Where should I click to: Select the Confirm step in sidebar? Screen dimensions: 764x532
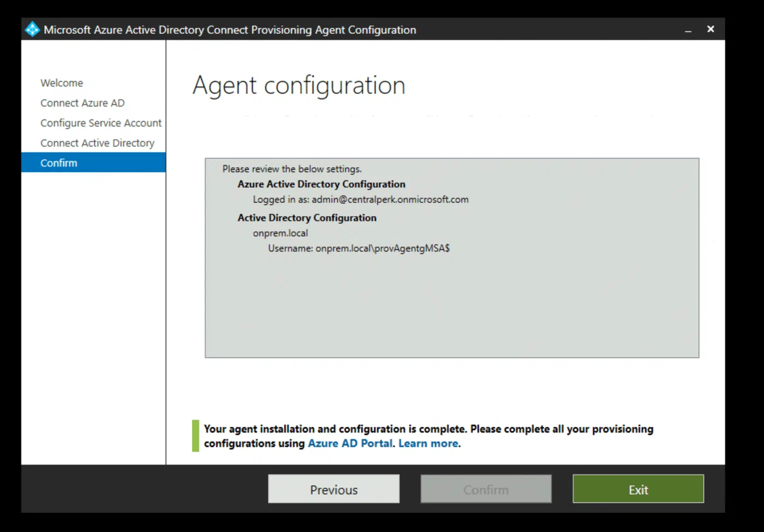click(93, 163)
